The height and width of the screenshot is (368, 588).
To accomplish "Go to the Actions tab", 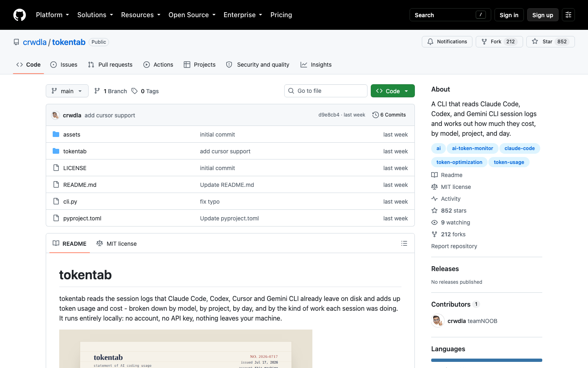I will (x=158, y=65).
